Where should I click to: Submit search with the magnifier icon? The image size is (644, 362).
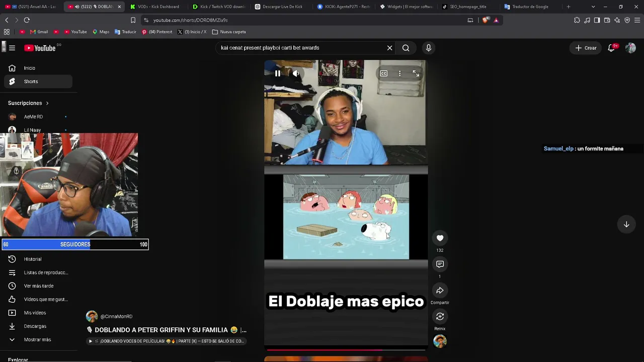click(406, 48)
